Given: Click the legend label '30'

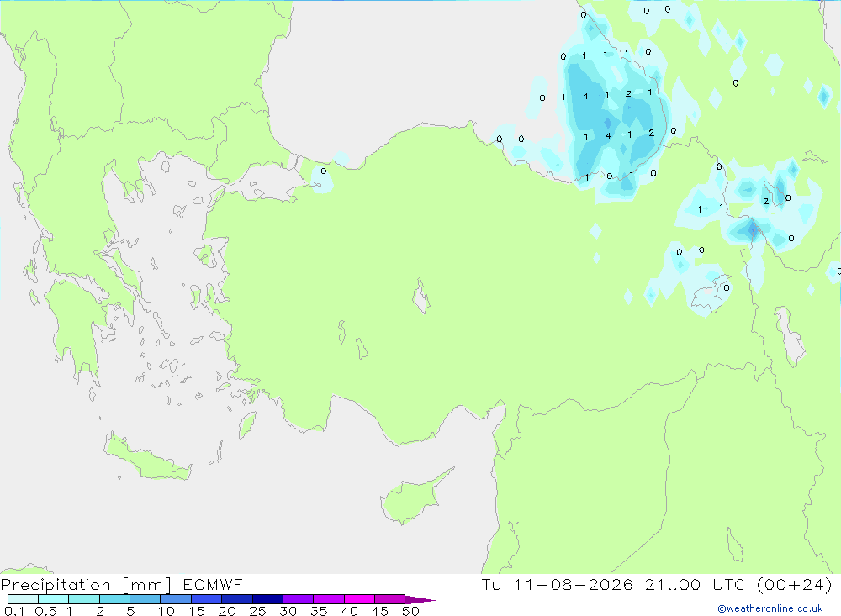Looking at the screenshot, I should 288,611.
